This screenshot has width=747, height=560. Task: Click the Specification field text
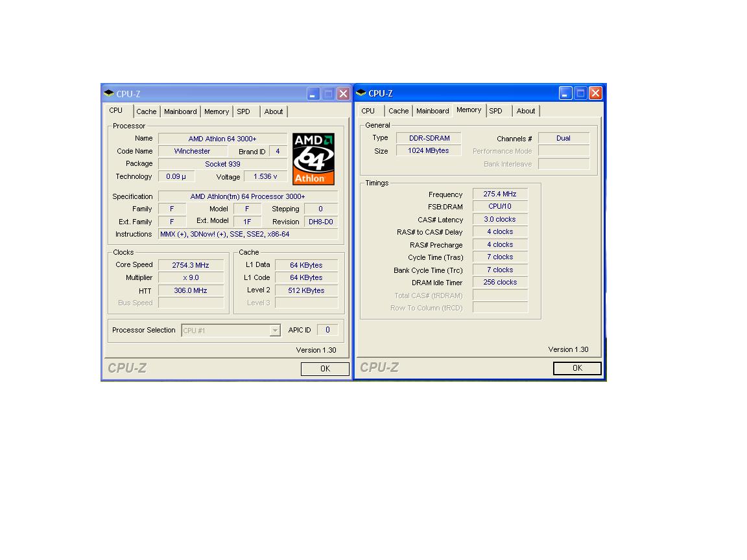pos(248,196)
